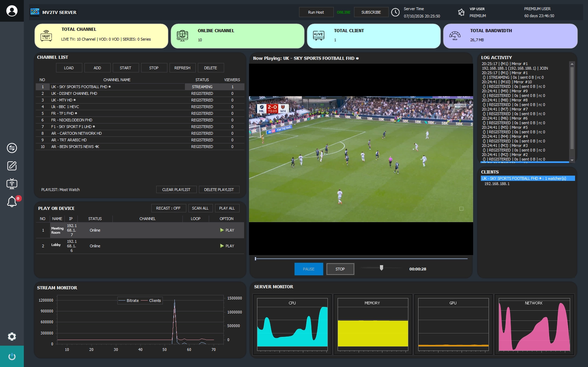
Task: Click the video seek progress bar
Action: coord(361,259)
